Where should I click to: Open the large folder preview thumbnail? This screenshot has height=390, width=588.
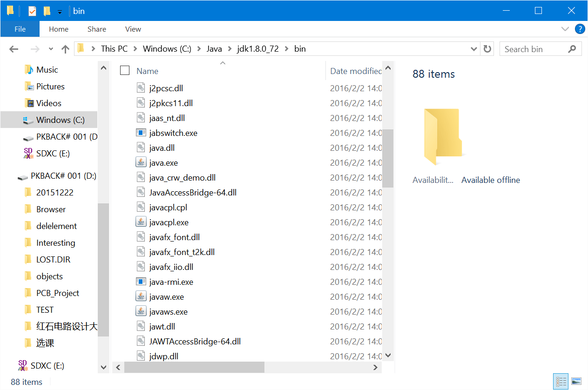[443, 137]
